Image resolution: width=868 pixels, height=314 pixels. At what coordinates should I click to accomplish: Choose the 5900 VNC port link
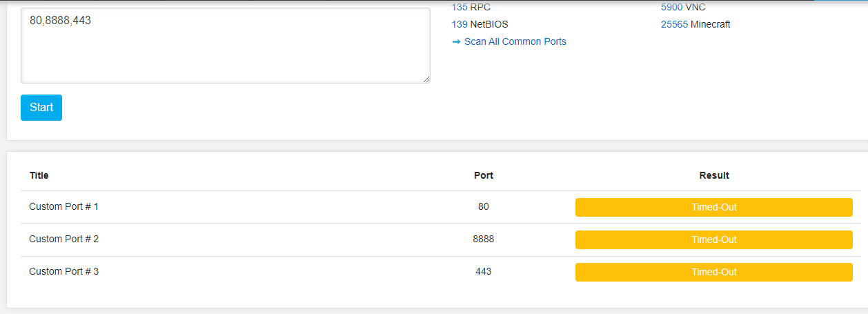click(x=671, y=8)
